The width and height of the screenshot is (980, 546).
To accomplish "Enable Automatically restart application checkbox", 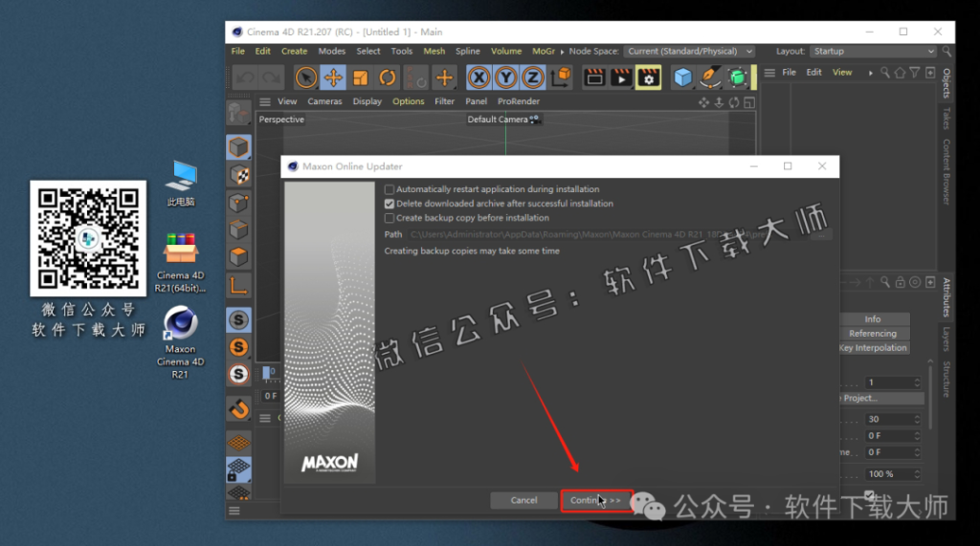I will click(x=390, y=189).
